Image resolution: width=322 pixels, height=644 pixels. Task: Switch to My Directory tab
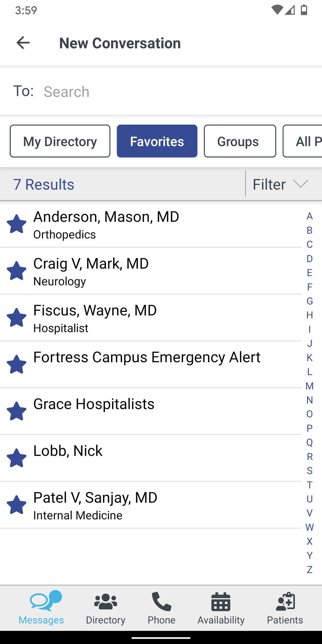[60, 141]
